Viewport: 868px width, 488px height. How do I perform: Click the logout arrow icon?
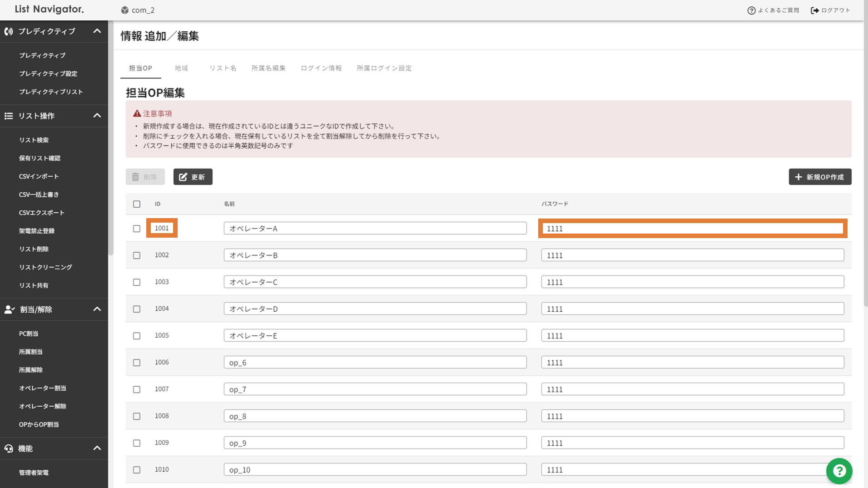[814, 10]
